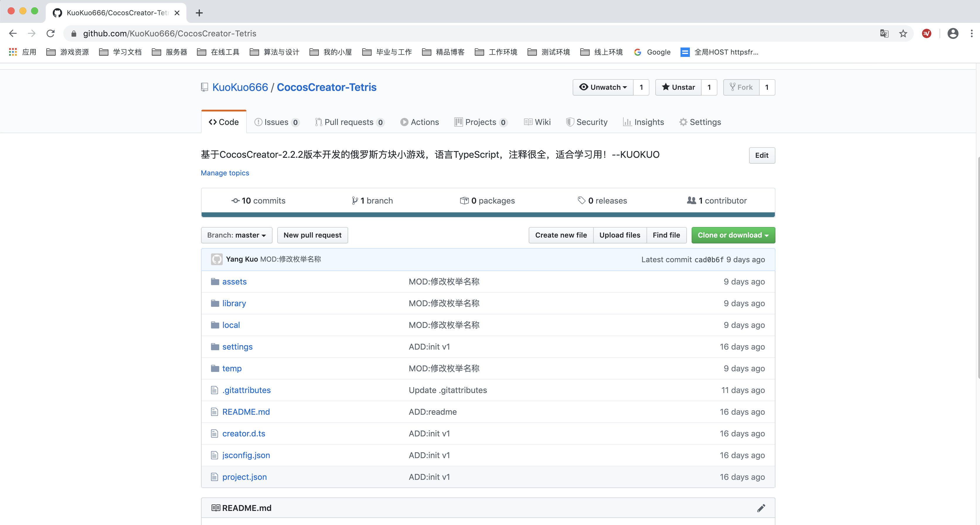Screen dimensions: 980x525
Task: Open the Chrome three-dot menu
Action: (972, 33)
